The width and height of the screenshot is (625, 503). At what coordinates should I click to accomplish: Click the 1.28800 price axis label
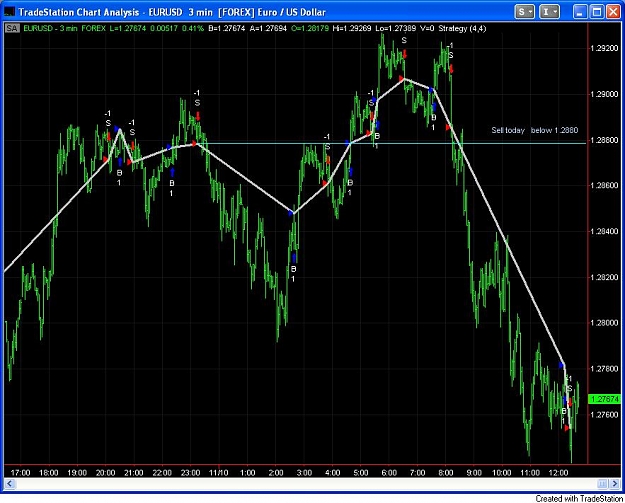[605, 140]
